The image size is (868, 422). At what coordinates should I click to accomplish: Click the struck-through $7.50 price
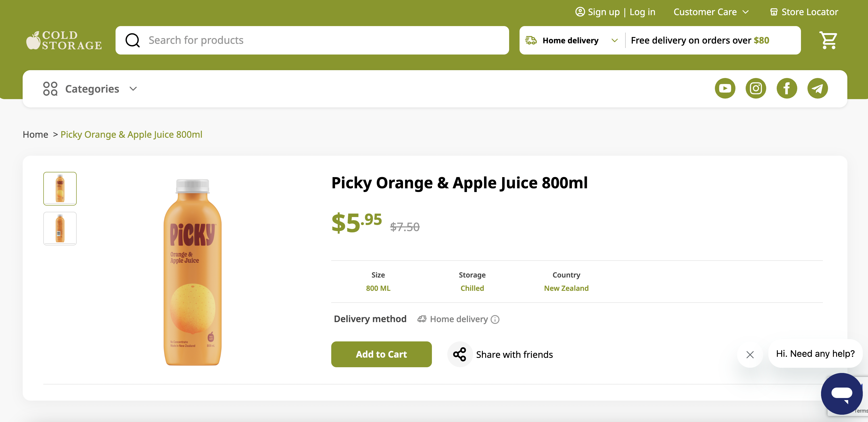(x=405, y=227)
